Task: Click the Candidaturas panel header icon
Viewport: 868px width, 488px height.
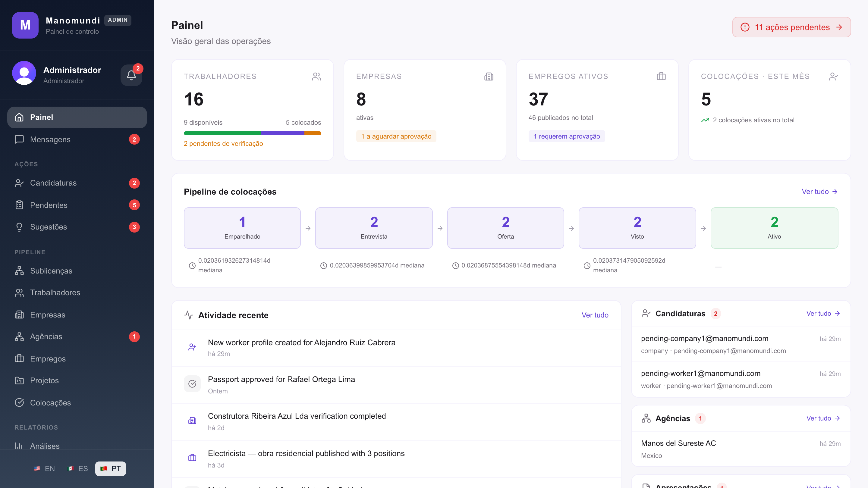Action: click(x=646, y=314)
